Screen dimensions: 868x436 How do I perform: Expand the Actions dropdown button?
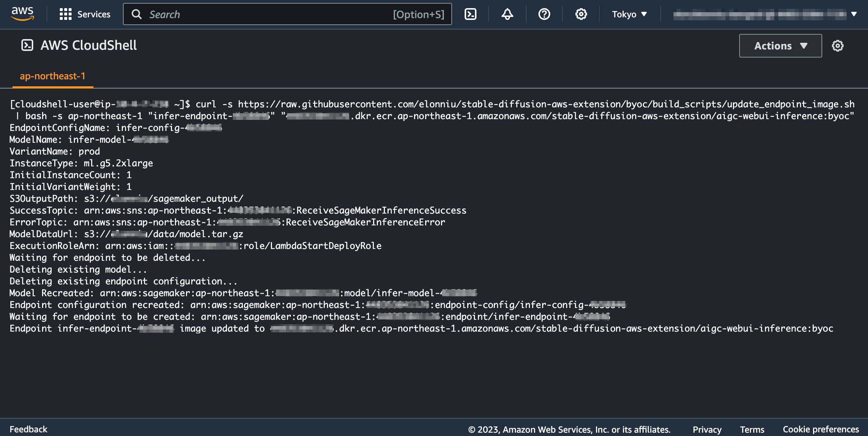tap(780, 46)
